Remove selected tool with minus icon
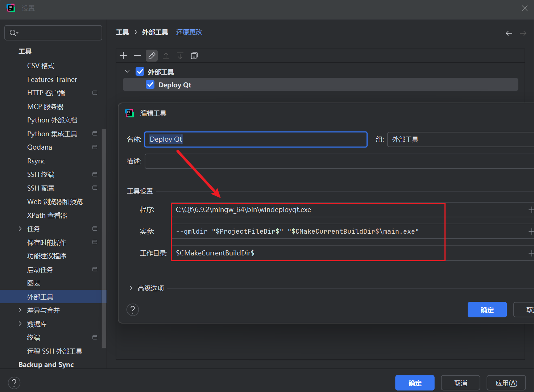 [x=137, y=55]
